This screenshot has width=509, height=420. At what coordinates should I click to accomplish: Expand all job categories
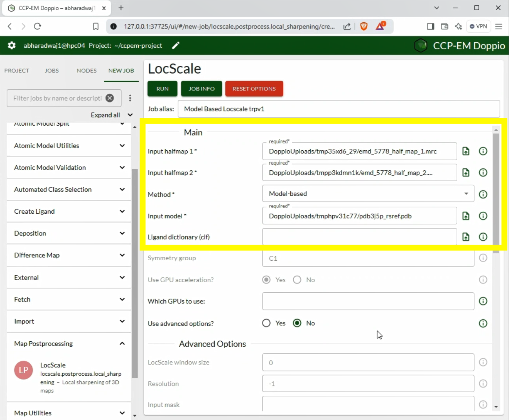tap(112, 115)
